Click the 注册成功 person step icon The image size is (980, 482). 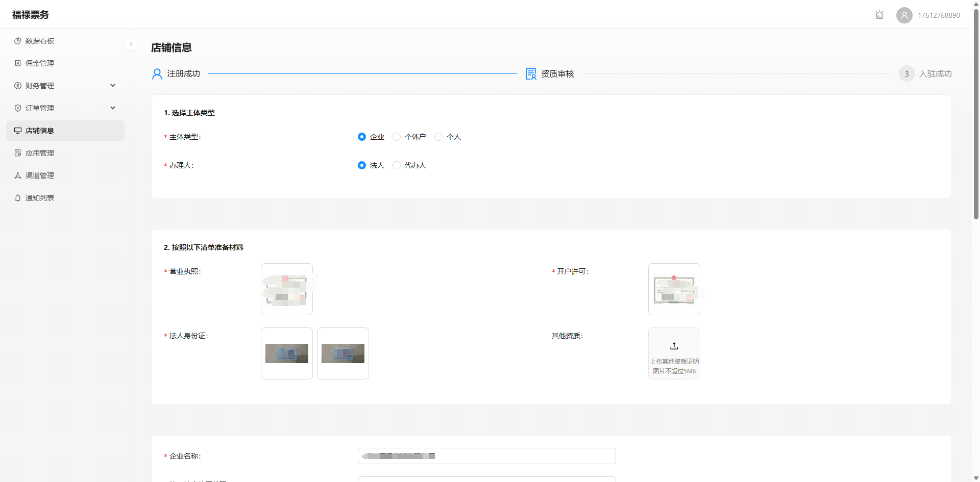(157, 74)
